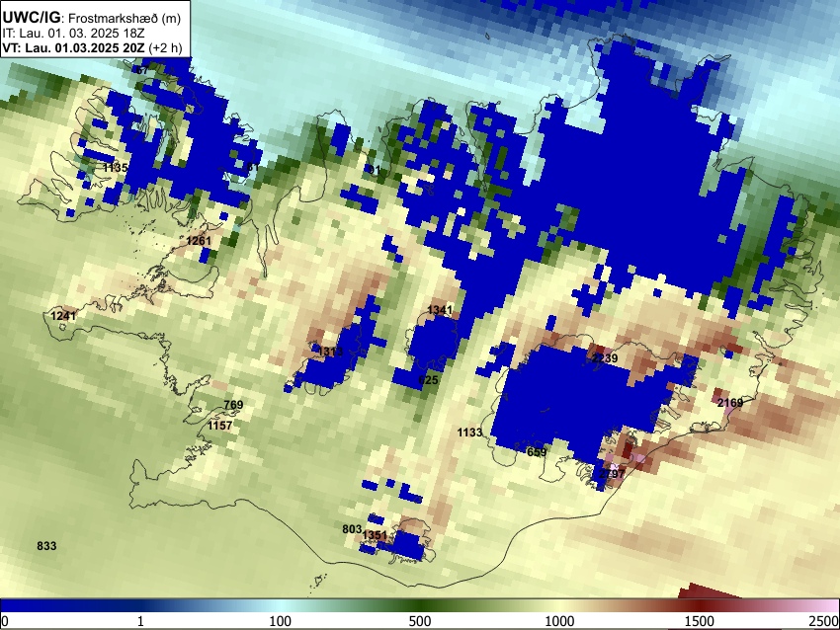Click the map value 1261
Viewport: 840px width, 630px height.
[199, 241]
